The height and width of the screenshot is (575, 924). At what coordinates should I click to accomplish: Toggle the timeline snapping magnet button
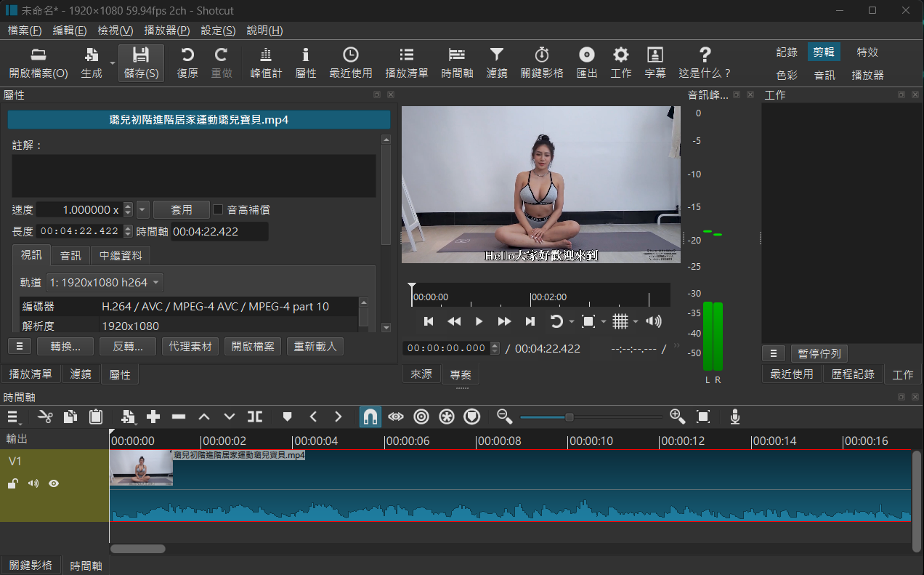tap(370, 417)
